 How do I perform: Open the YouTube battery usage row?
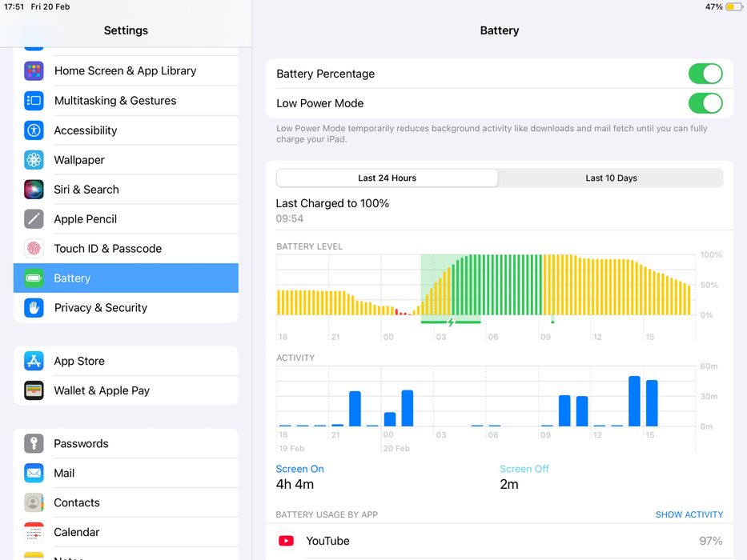500,541
